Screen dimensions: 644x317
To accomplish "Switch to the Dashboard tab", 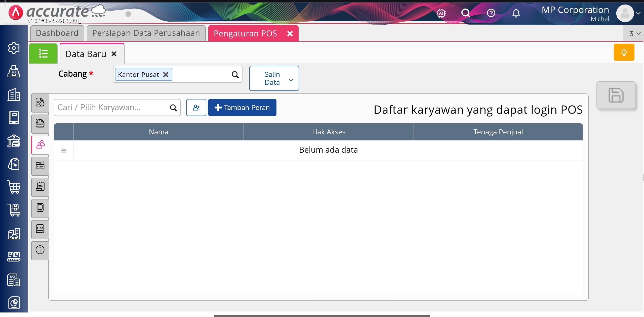I will [57, 33].
